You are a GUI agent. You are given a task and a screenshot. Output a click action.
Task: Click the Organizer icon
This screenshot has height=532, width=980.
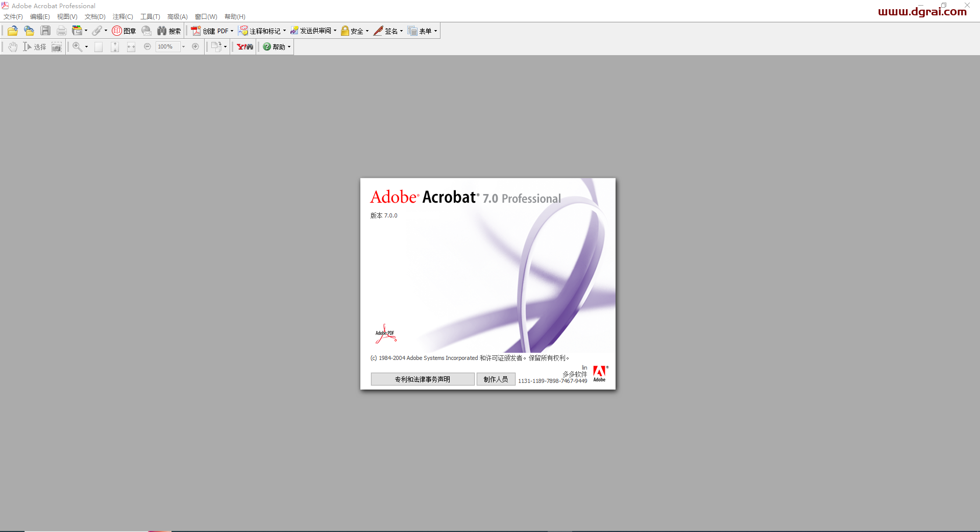(x=77, y=31)
